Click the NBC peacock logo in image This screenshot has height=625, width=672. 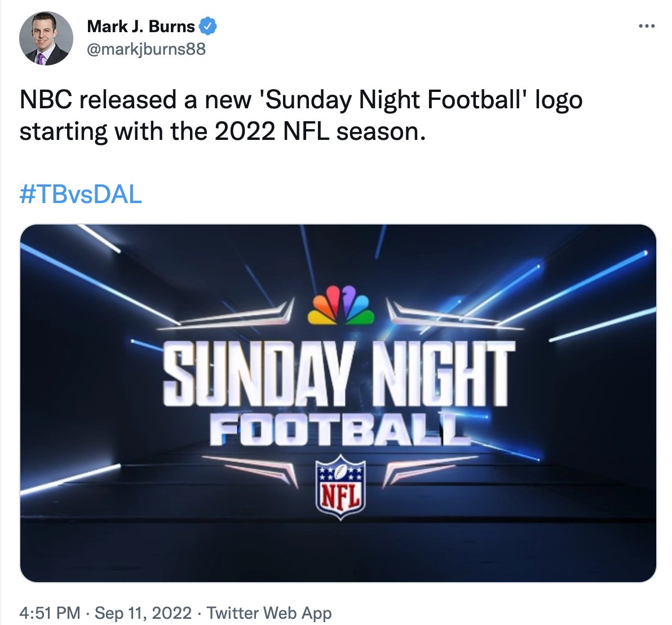[x=341, y=304]
